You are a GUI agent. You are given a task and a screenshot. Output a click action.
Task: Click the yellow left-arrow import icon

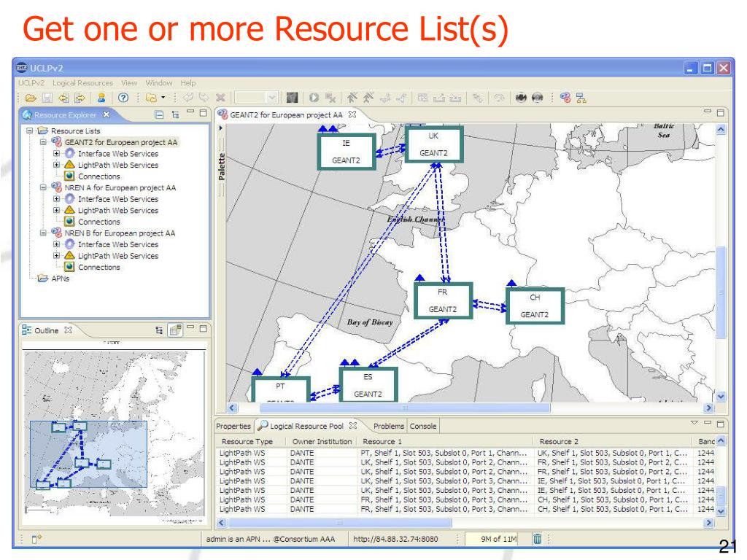63,98
